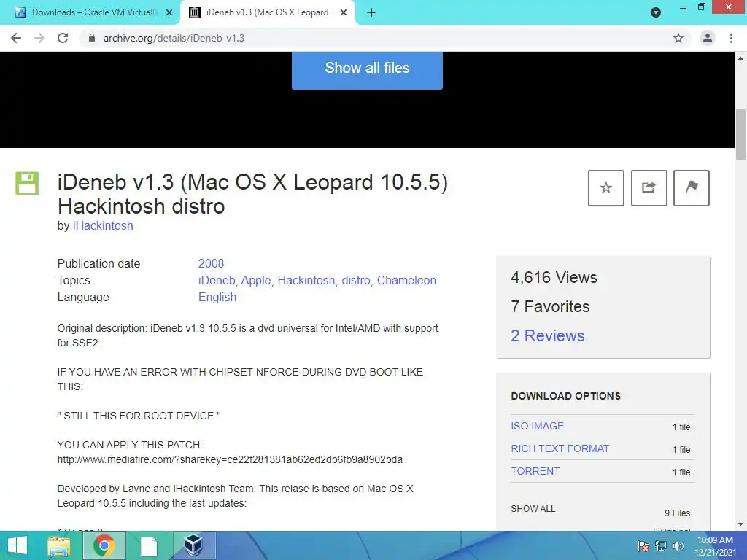Open the iDeneb topic link
Image resolution: width=747 pixels, height=560 pixels.
coord(217,280)
